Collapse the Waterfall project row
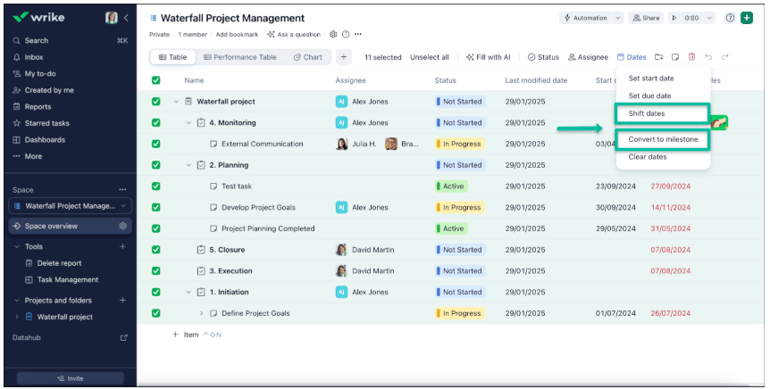770x389 pixels. (176, 102)
